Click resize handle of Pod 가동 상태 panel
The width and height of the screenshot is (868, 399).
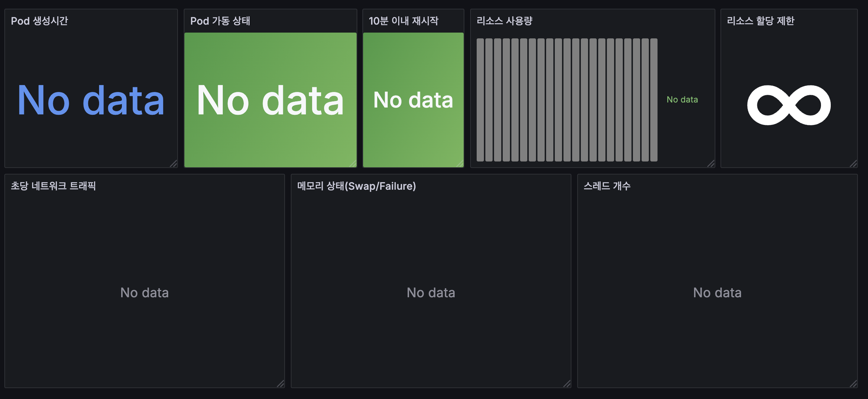(x=353, y=164)
